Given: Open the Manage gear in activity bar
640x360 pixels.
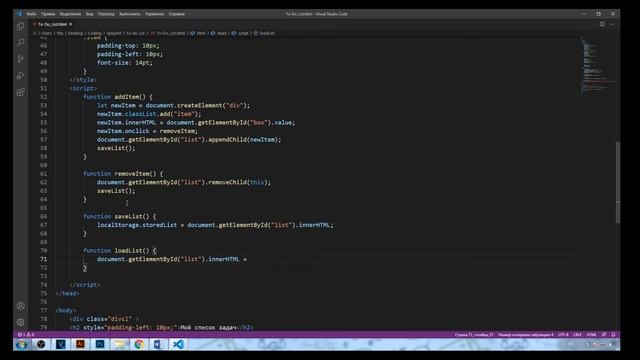Looking at the screenshot, I should pyautogui.click(x=20, y=322).
